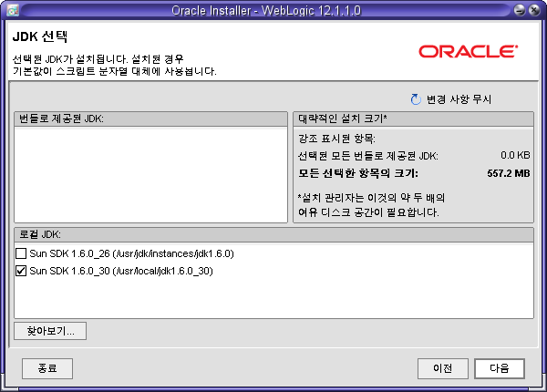
Task: Click the 대략적인 설치 크기 panel header
Action: pos(343,119)
